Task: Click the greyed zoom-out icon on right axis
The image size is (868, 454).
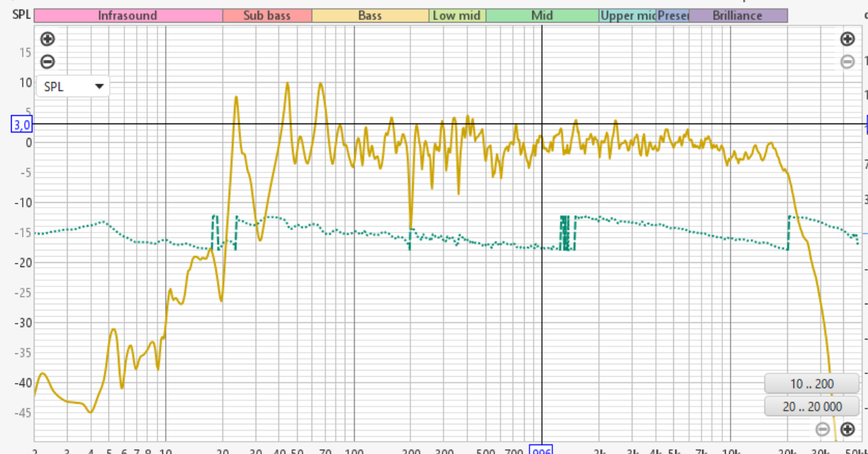Action: point(847,61)
